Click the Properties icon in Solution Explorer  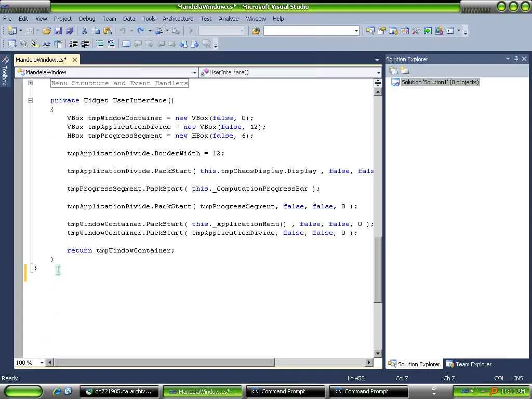click(x=394, y=71)
